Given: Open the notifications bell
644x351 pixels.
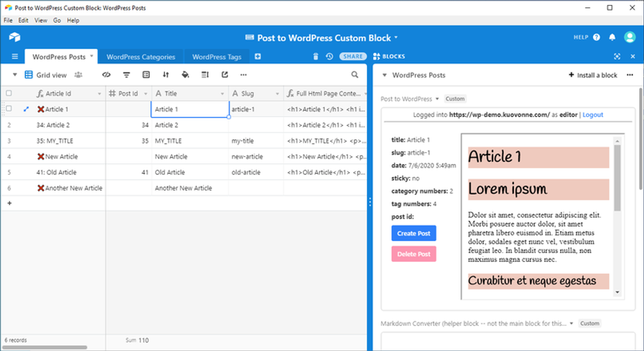Looking at the screenshot, I should point(612,37).
